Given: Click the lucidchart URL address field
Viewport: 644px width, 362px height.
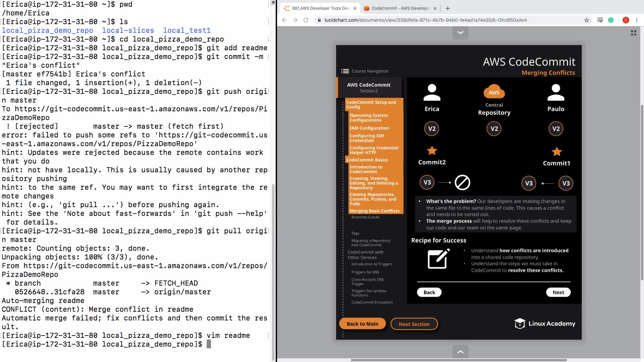Looking at the screenshot, I should coord(425,20).
